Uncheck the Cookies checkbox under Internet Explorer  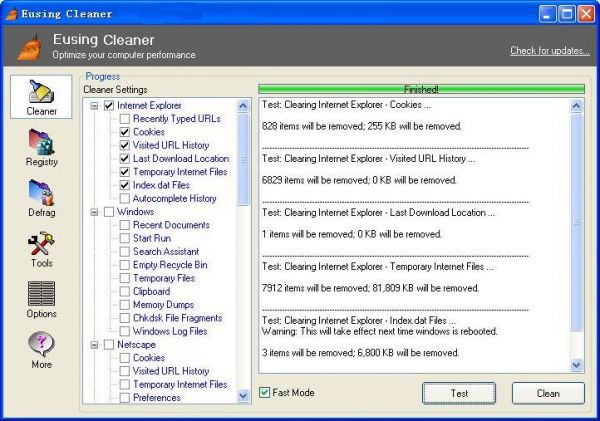tap(124, 132)
